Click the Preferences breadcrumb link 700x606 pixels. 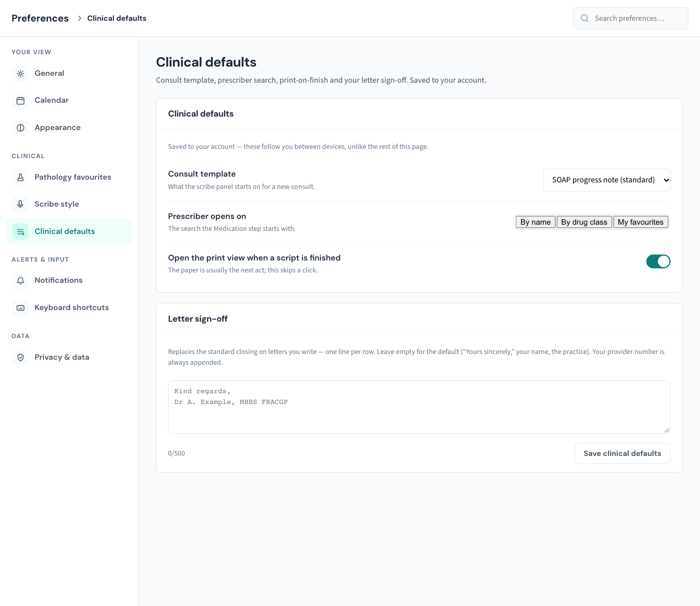[40, 18]
